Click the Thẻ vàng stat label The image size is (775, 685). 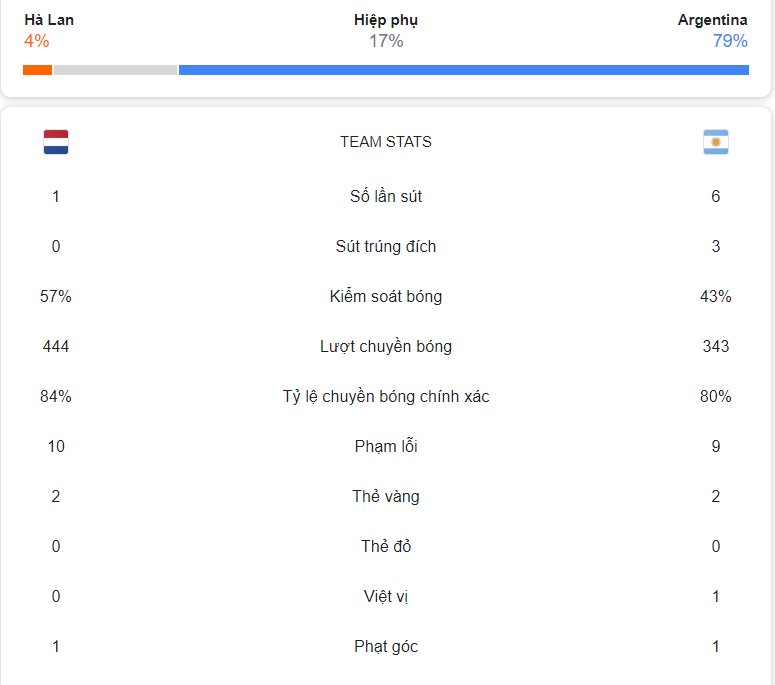tap(386, 496)
